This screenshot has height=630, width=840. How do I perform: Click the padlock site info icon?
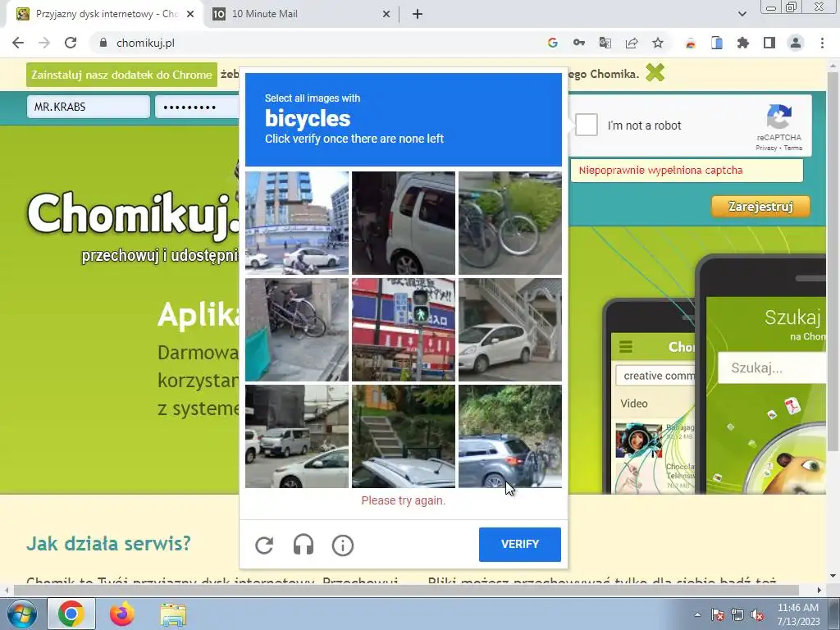tap(103, 43)
